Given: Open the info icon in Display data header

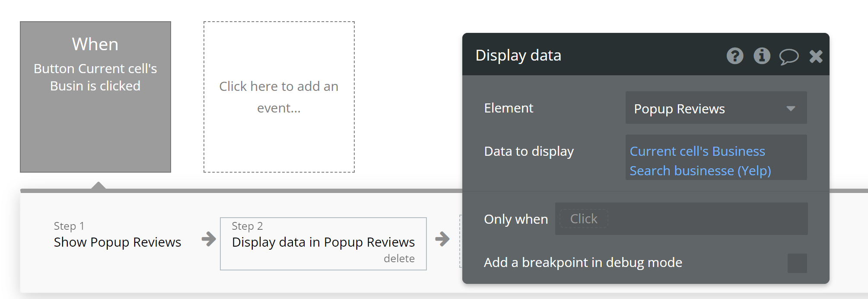Looking at the screenshot, I should point(762,56).
